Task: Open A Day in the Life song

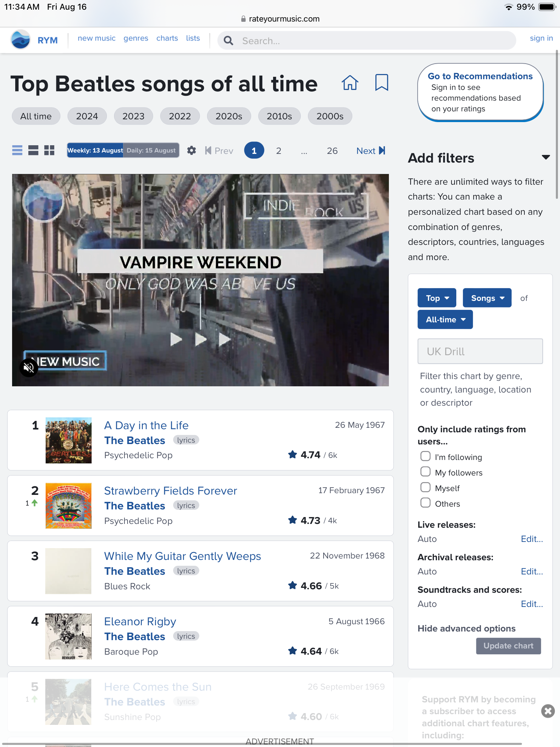Action: point(146,425)
